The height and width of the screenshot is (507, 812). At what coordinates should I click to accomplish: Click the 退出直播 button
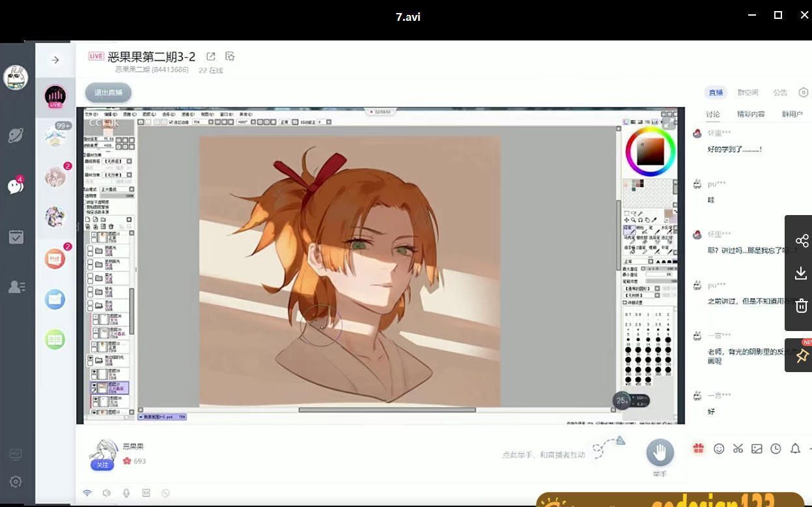click(108, 93)
